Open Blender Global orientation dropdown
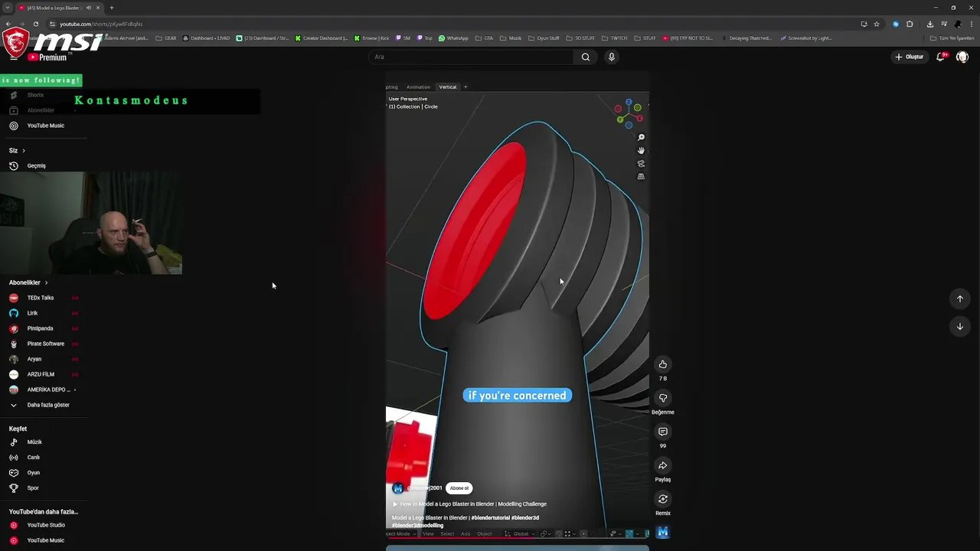 click(x=521, y=533)
